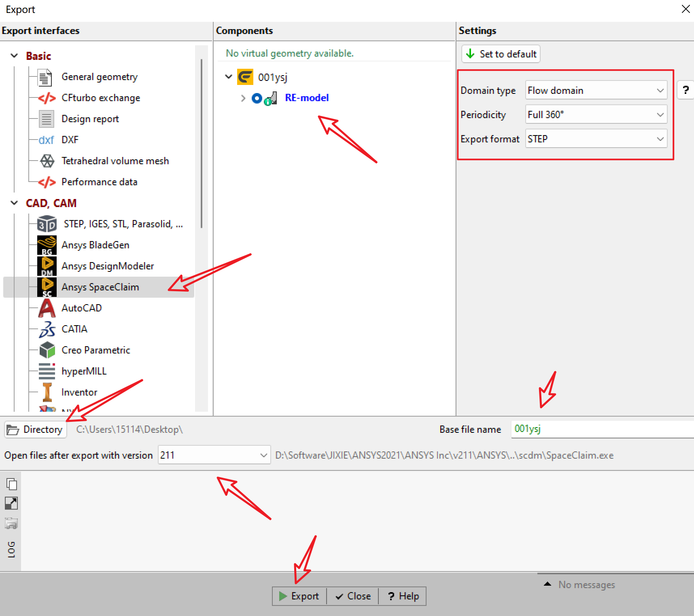Viewport: 694px width, 616px height.
Task: Click the Inventor export icon
Action: click(47, 392)
